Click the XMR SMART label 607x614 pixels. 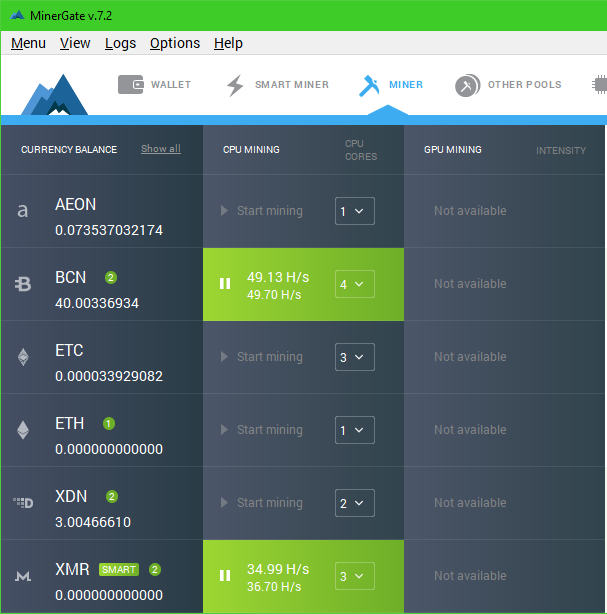coord(119,569)
